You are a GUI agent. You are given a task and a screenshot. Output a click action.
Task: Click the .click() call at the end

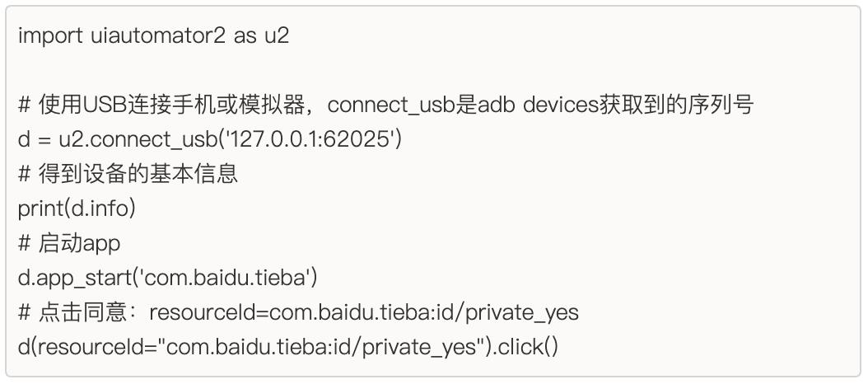[525, 348]
